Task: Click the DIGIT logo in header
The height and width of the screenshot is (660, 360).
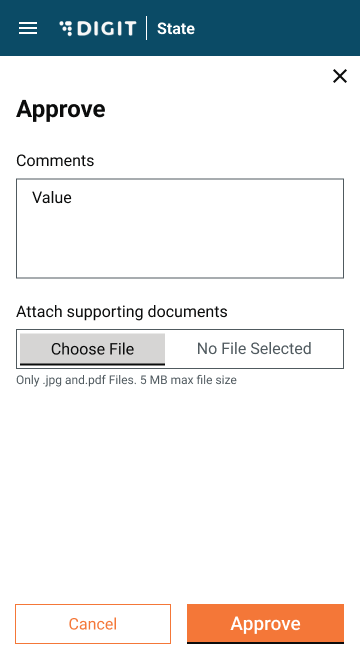Action: tap(98, 28)
